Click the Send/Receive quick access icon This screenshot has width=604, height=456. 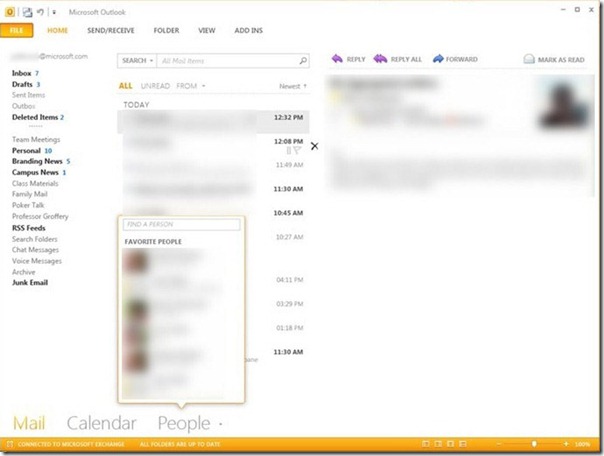pyautogui.click(x=27, y=12)
